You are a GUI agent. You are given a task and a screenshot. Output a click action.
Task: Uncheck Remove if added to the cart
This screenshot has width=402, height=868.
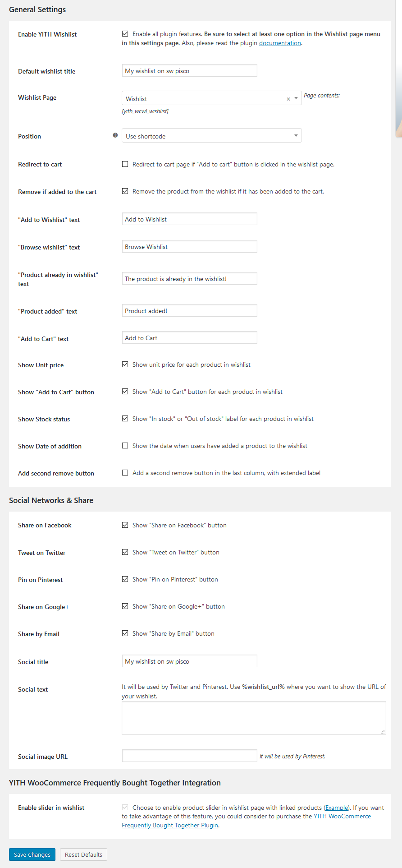tap(125, 191)
